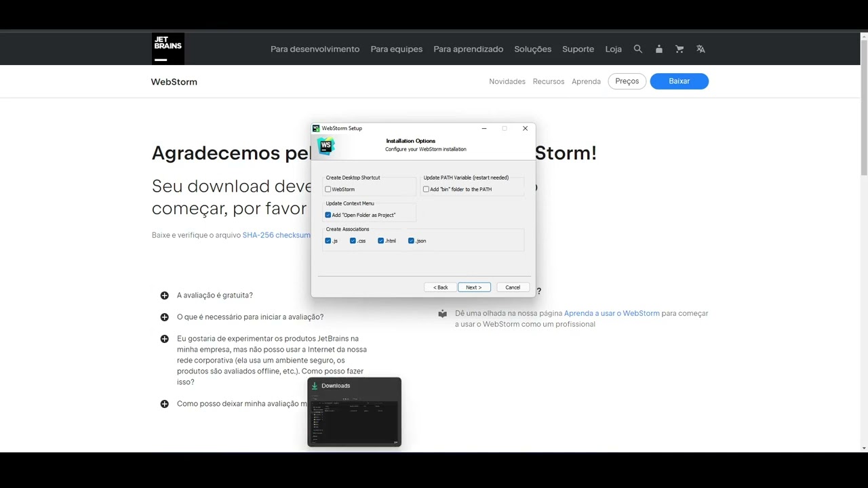Click the blue Baixar button
Viewport: 868px width, 488px height.
tap(679, 81)
